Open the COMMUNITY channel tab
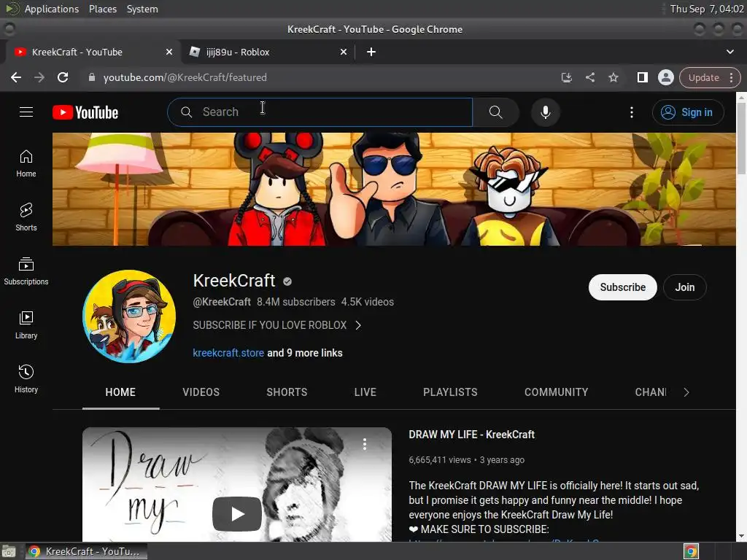Screen dimensions: 747x560 click(557, 392)
